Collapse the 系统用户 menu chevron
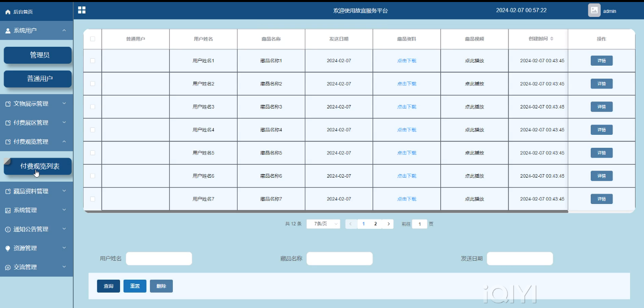This screenshot has height=308, width=644. click(x=64, y=31)
